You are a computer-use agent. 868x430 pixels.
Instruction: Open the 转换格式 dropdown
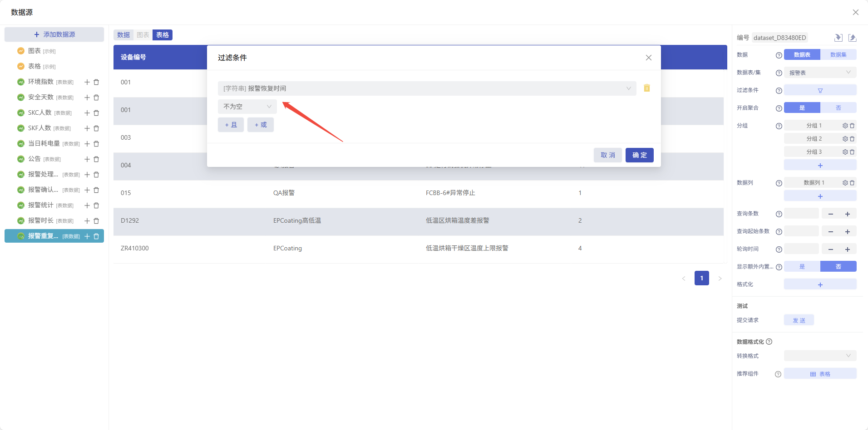820,356
